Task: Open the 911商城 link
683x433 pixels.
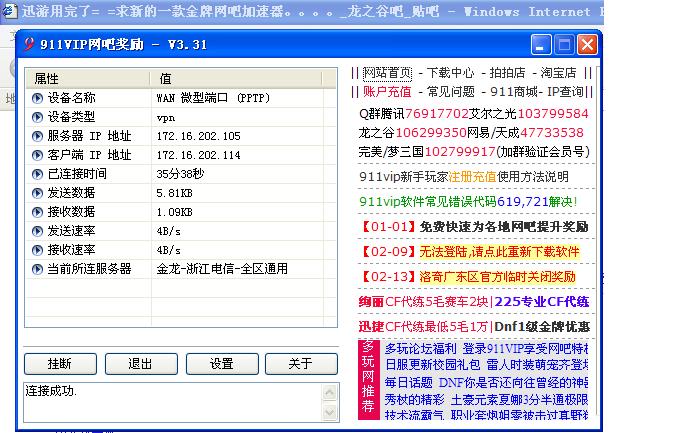Action: coord(514,91)
